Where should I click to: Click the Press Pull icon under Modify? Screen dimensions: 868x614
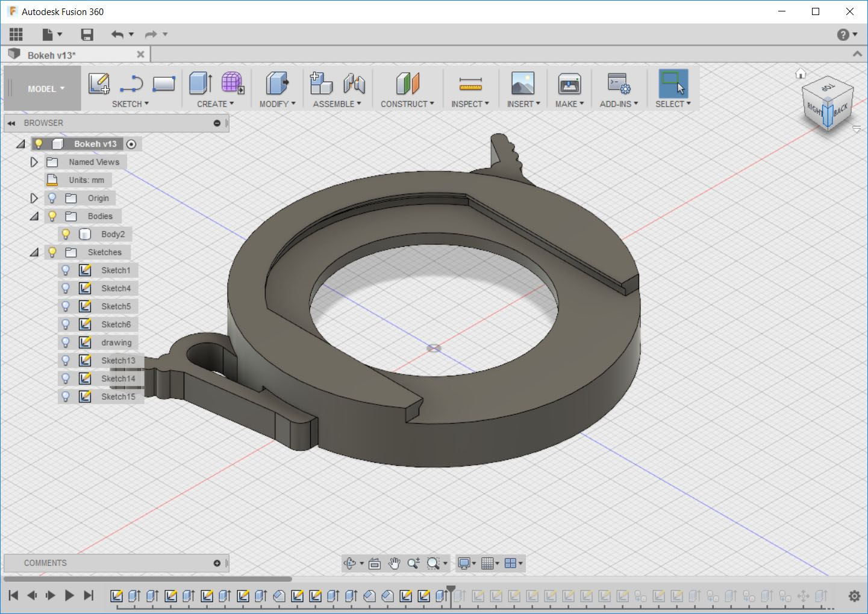point(277,83)
